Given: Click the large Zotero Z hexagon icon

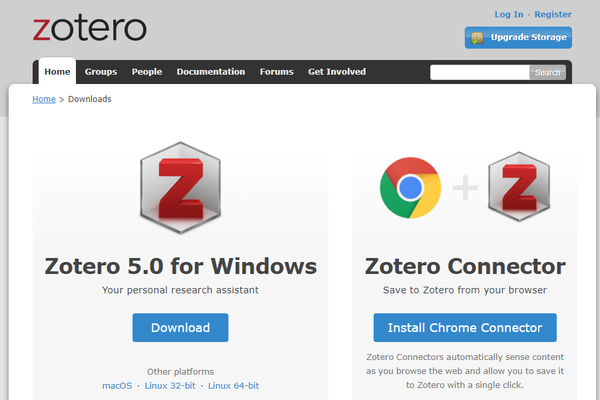Looking at the screenshot, I should [180, 188].
